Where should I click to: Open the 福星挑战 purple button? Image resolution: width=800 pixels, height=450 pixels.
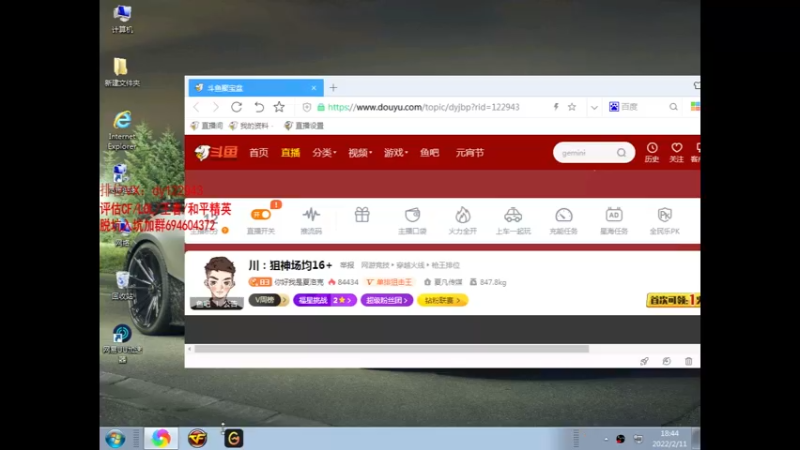(324, 300)
